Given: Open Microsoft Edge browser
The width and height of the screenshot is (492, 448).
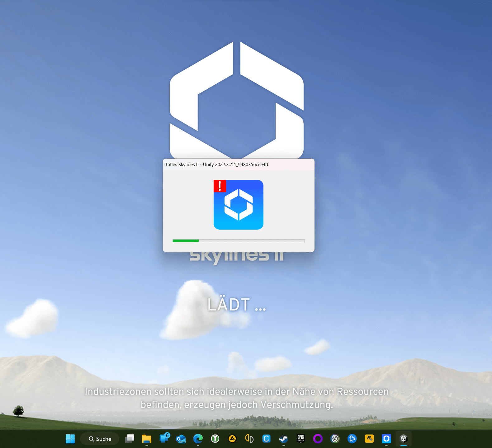Looking at the screenshot, I should [x=198, y=439].
